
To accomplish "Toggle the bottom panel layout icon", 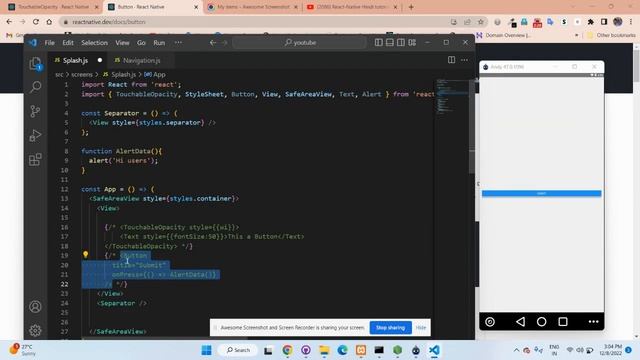I will click(390, 42).
